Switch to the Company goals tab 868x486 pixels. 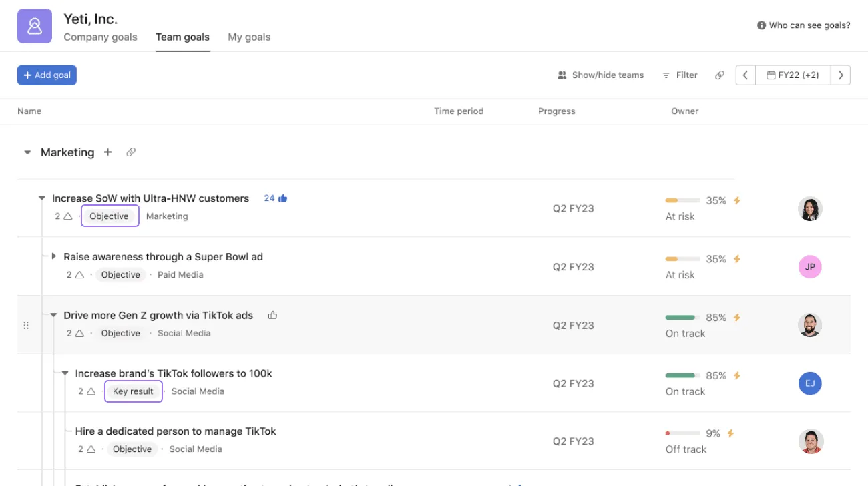(100, 37)
